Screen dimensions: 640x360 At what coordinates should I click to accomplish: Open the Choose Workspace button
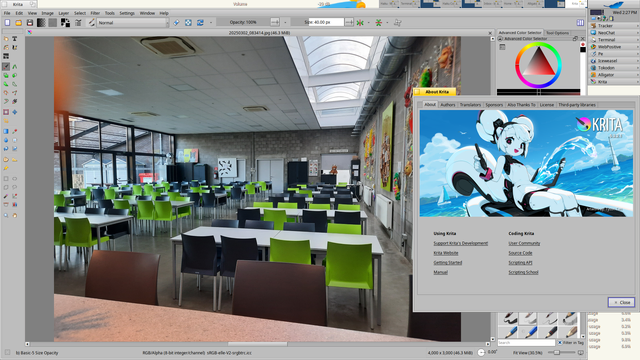(580, 23)
